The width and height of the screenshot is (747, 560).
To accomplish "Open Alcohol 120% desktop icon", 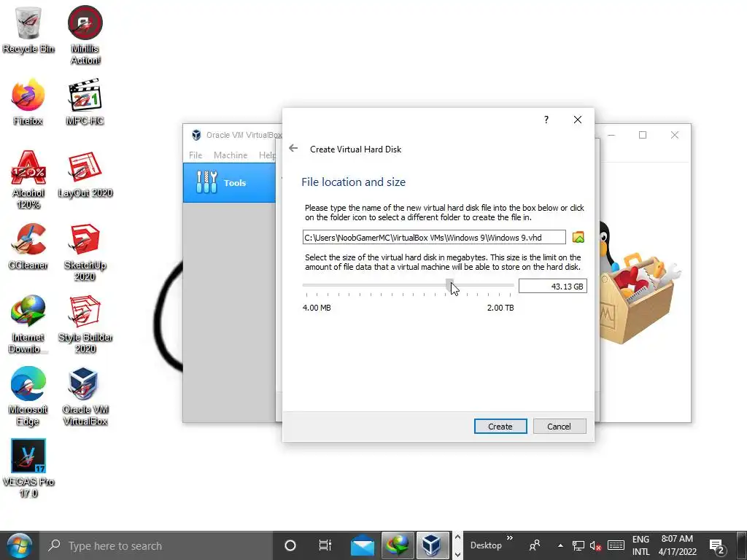I will (x=28, y=180).
